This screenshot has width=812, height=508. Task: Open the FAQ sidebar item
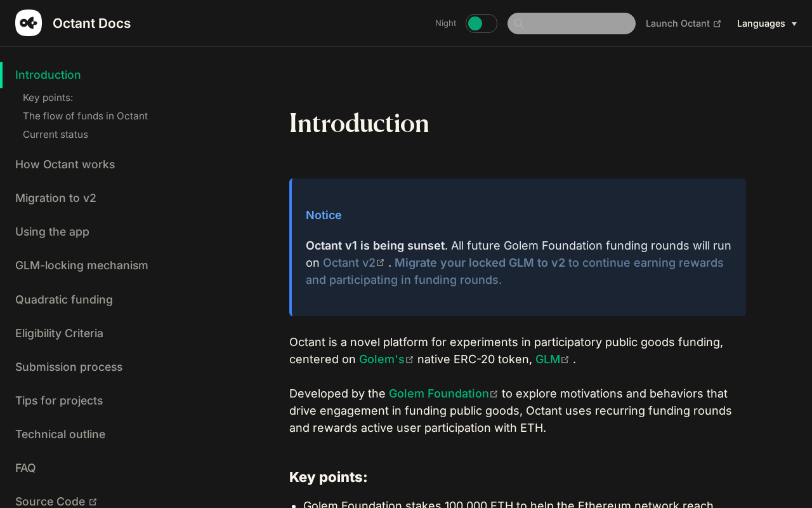click(25, 468)
